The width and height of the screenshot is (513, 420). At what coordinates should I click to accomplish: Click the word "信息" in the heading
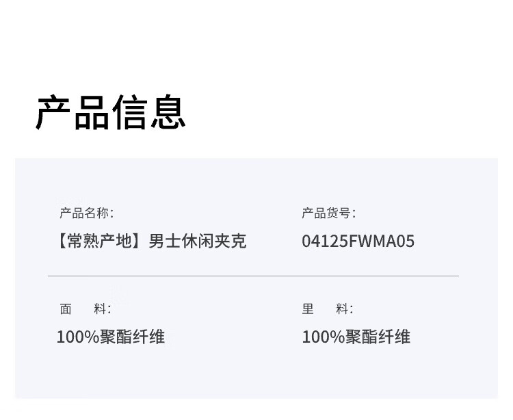[x=148, y=113]
